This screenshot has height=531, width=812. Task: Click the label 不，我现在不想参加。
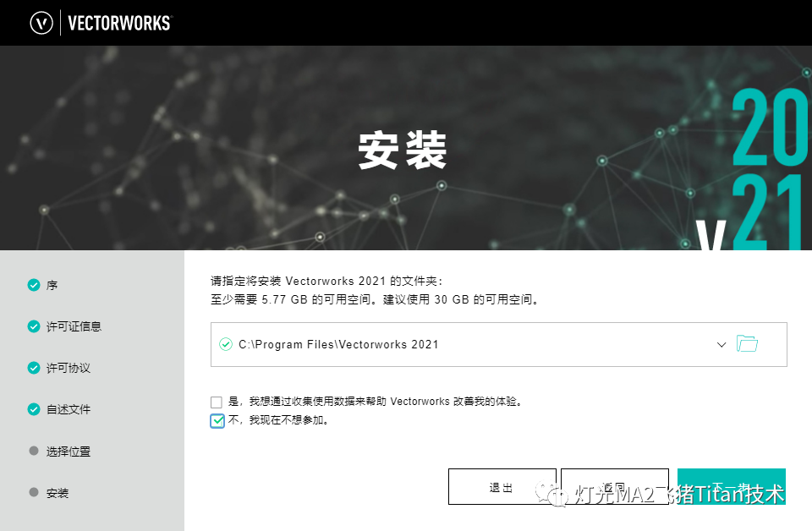pyautogui.click(x=278, y=420)
